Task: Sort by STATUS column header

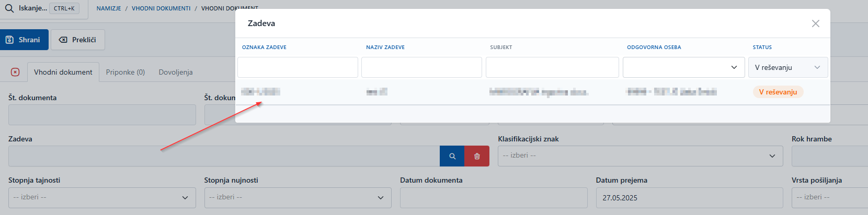Action: click(x=762, y=47)
